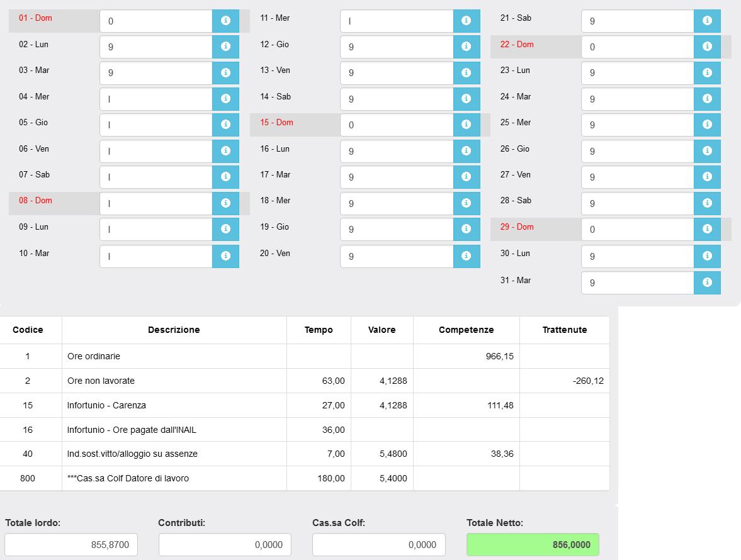Click info icon for 15 - Dom

[x=466, y=125]
